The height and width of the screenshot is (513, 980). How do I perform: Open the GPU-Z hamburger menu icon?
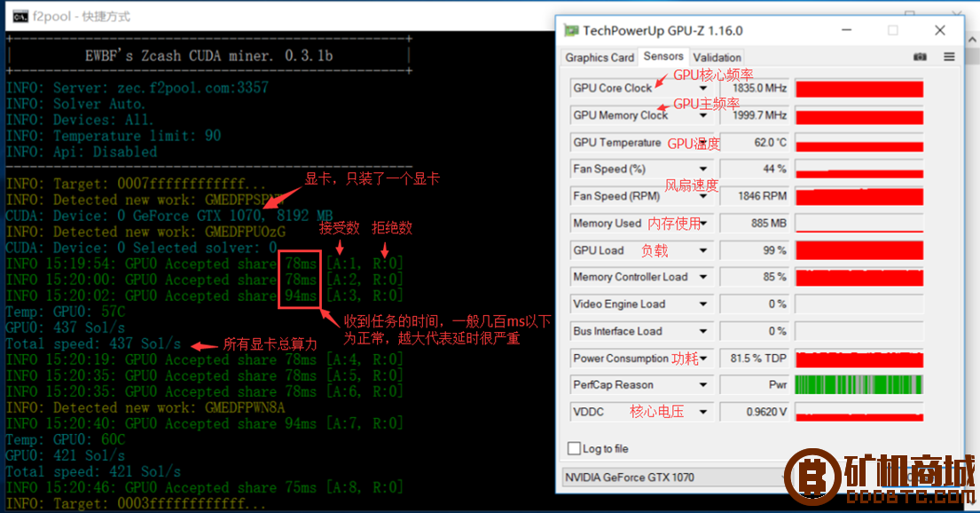pos(949,57)
